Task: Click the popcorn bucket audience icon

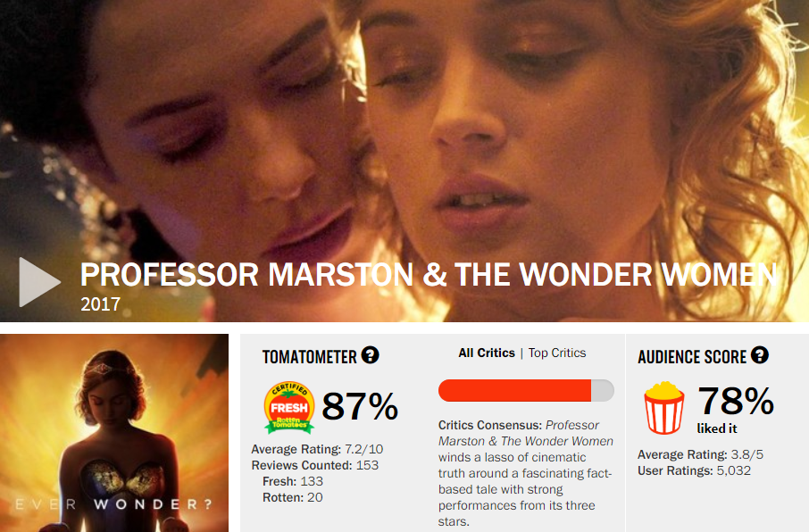Action: coord(664,408)
